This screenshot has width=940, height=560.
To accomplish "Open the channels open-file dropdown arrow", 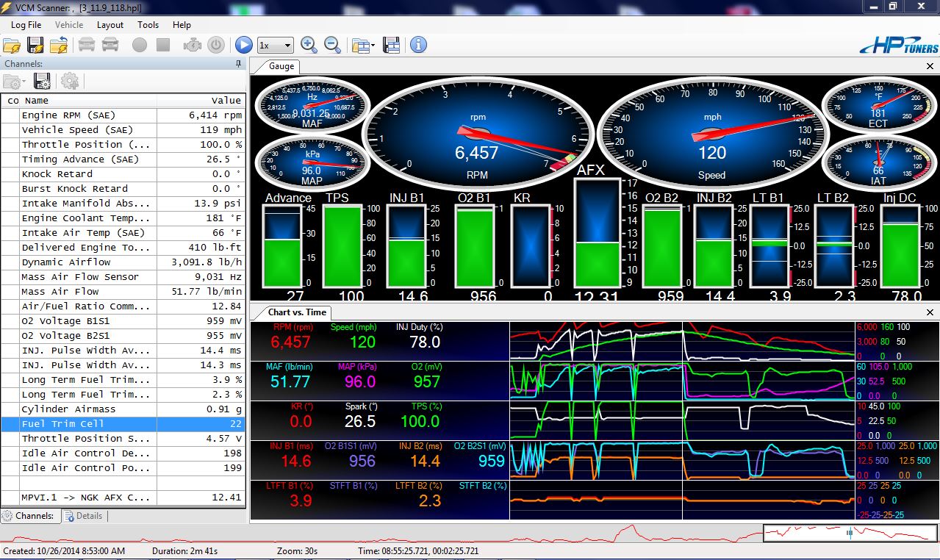I will click(23, 82).
